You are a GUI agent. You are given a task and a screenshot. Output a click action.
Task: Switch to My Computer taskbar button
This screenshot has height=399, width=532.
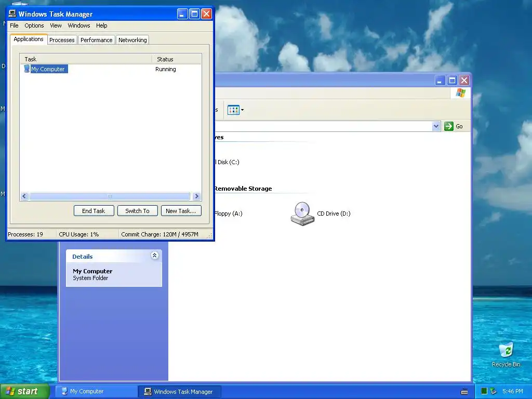point(96,392)
